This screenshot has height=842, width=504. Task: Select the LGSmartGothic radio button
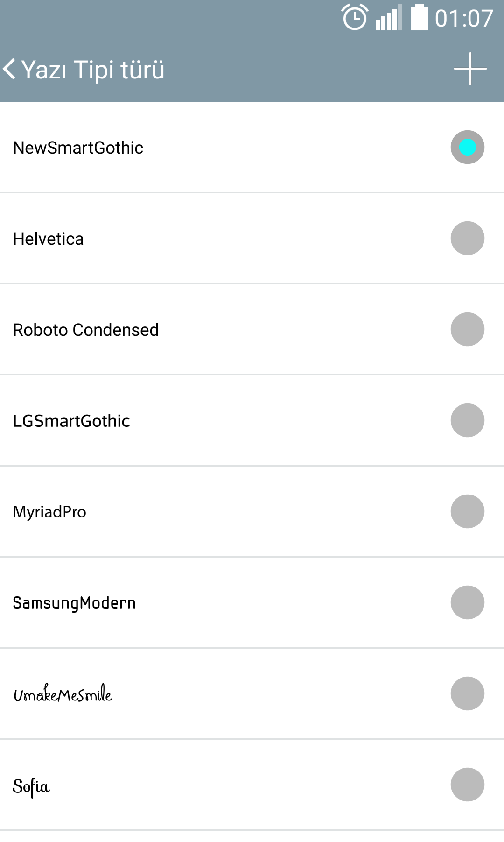[x=467, y=420]
